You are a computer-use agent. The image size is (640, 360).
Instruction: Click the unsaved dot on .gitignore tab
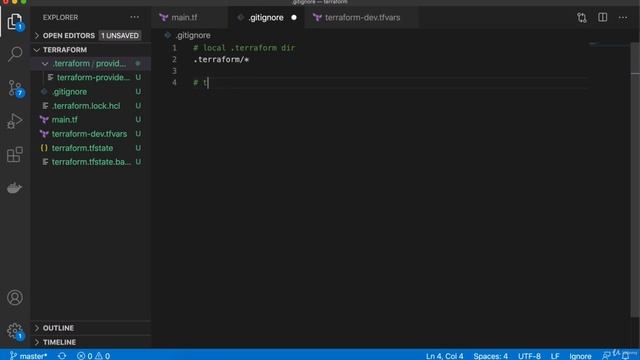tap(294, 18)
